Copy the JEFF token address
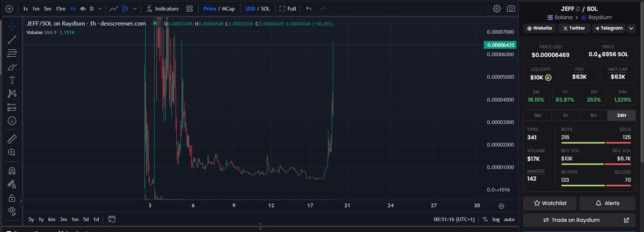 [x=578, y=9]
